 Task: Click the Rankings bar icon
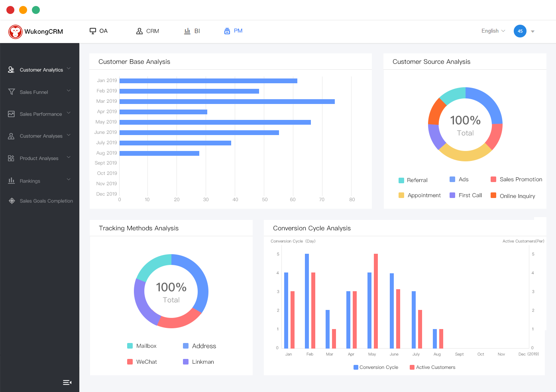pos(11,180)
